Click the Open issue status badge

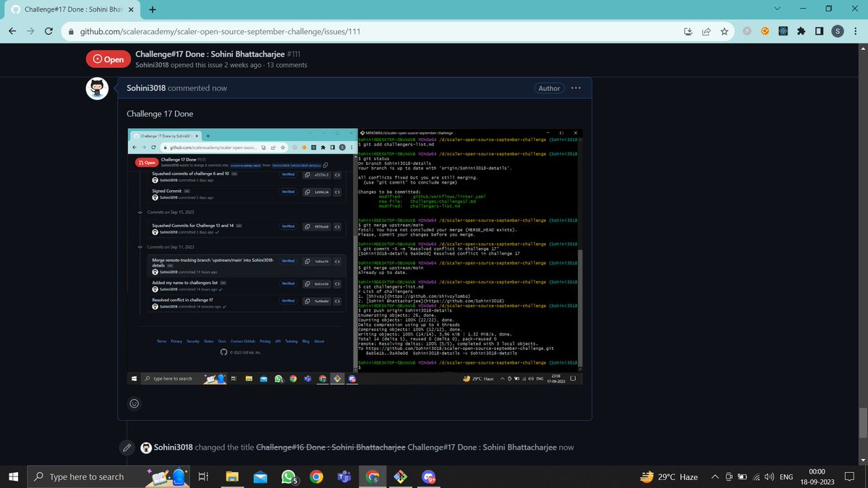(x=108, y=59)
